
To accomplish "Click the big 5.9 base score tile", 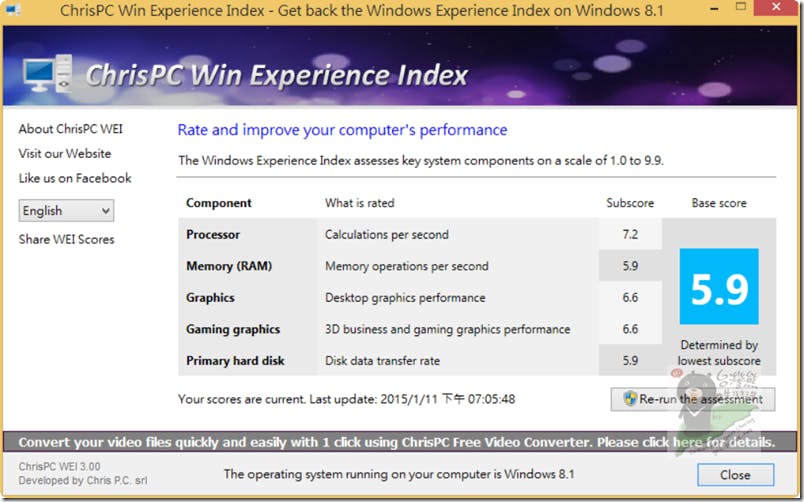I will click(719, 286).
